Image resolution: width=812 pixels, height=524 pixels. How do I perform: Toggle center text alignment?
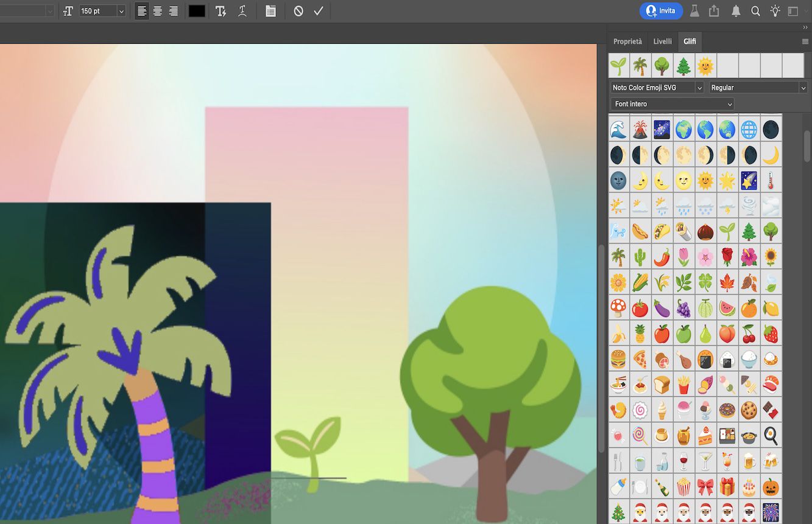(x=158, y=10)
